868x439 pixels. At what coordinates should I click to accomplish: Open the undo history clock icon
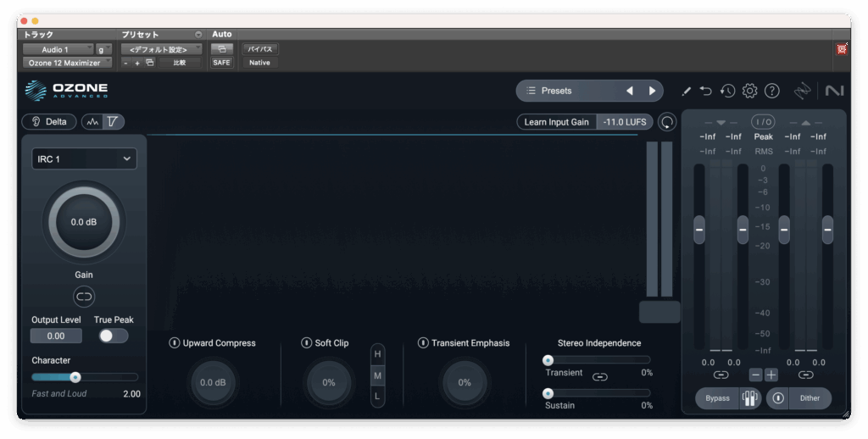pos(727,91)
